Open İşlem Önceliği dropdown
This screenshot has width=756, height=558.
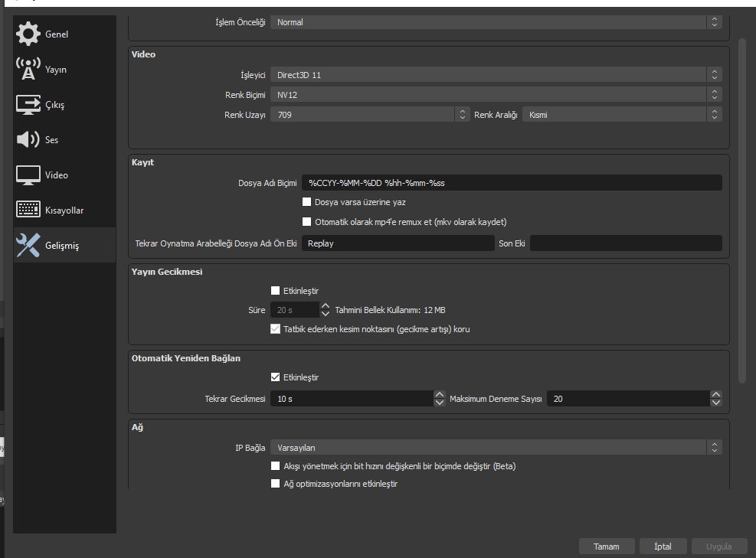coord(496,22)
